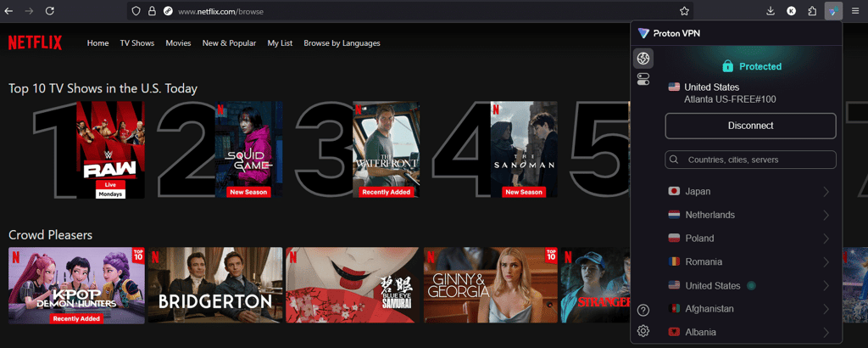Open the Movies section
The width and height of the screenshot is (868, 348).
point(178,43)
